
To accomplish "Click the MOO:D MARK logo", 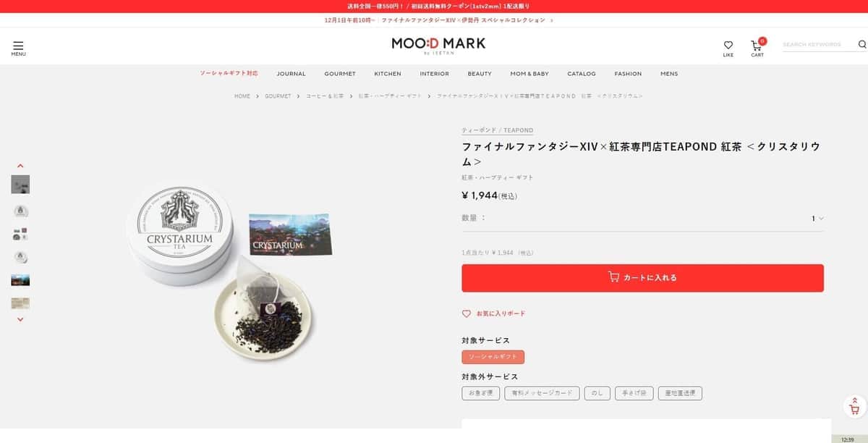I will point(438,44).
